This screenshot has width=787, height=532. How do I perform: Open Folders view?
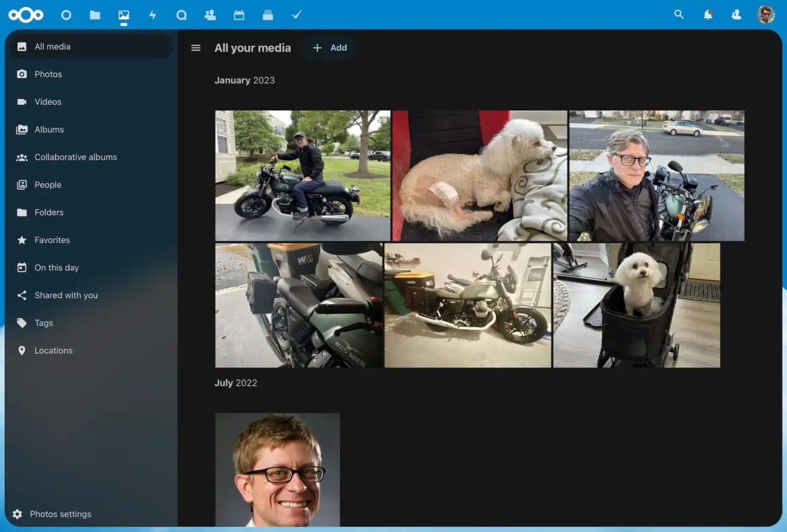pyautogui.click(x=91, y=213)
